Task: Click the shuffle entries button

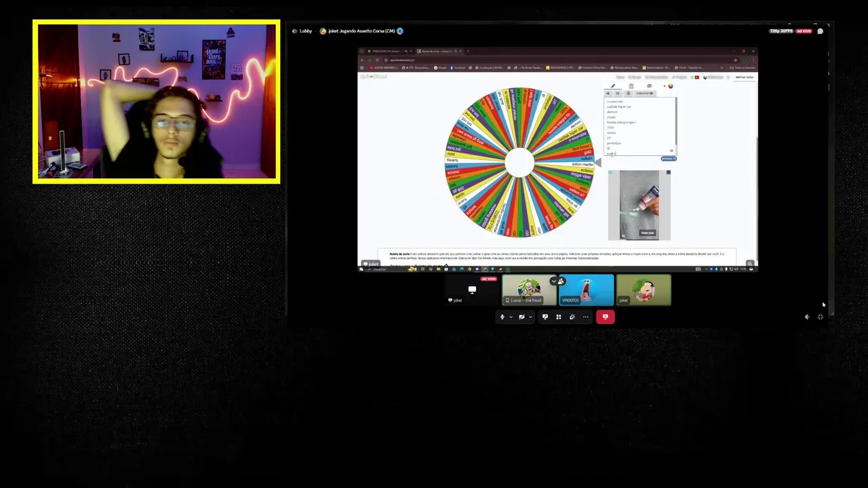Action: click(608, 94)
